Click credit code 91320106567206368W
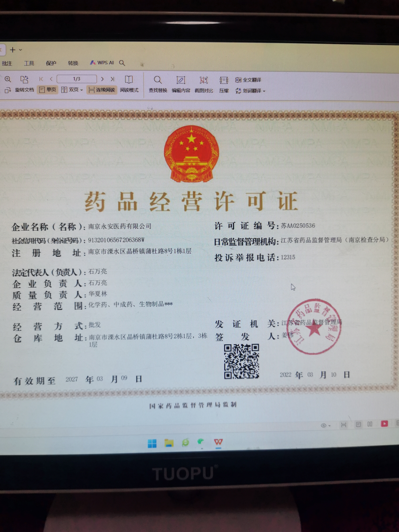 [x=116, y=240]
